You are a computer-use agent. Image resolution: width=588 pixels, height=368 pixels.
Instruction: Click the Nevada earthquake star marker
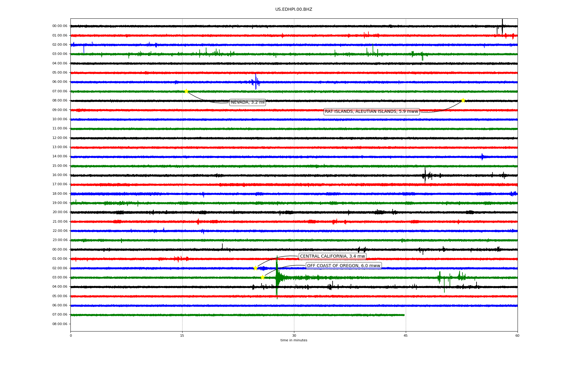point(186,91)
